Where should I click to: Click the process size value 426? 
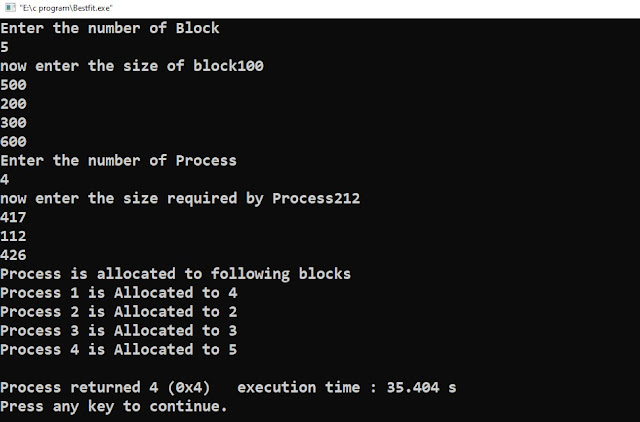pos(13,255)
